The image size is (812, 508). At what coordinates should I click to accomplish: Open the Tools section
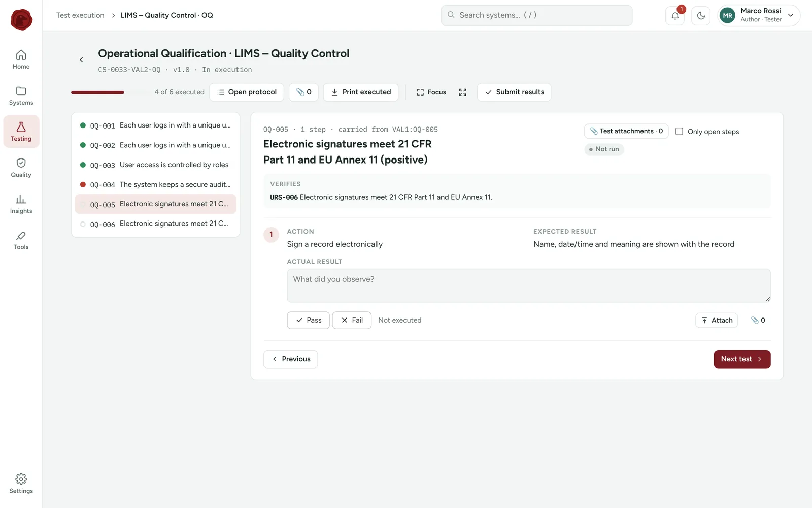(x=21, y=240)
